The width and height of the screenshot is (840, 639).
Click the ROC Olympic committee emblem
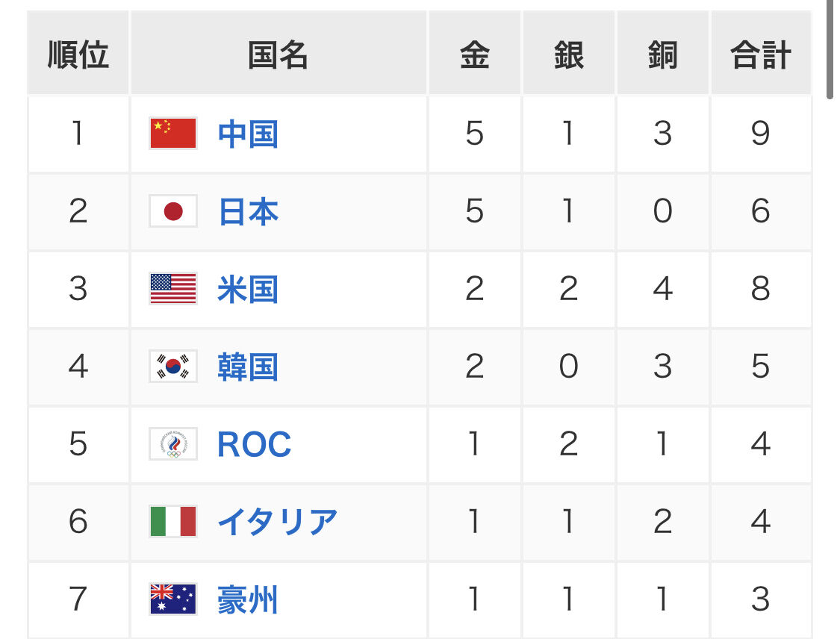(173, 444)
